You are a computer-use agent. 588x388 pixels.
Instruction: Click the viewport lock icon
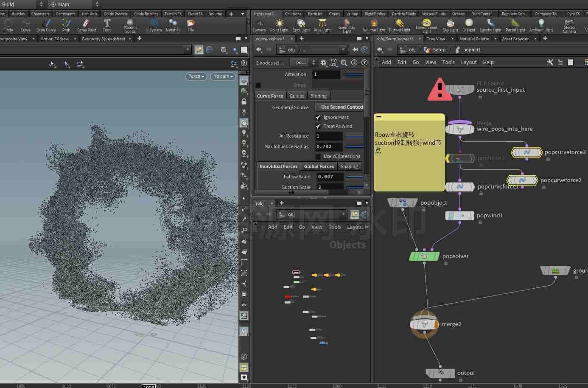tap(244, 102)
